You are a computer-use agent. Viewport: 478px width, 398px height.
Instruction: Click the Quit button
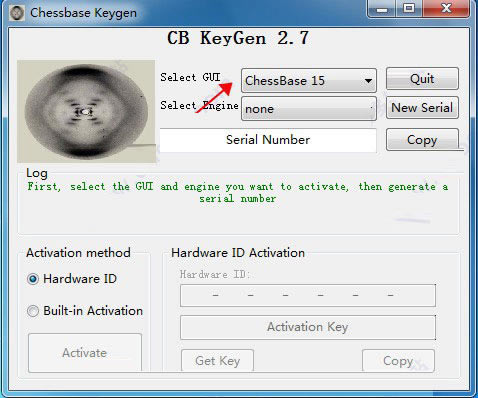pyautogui.click(x=422, y=79)
